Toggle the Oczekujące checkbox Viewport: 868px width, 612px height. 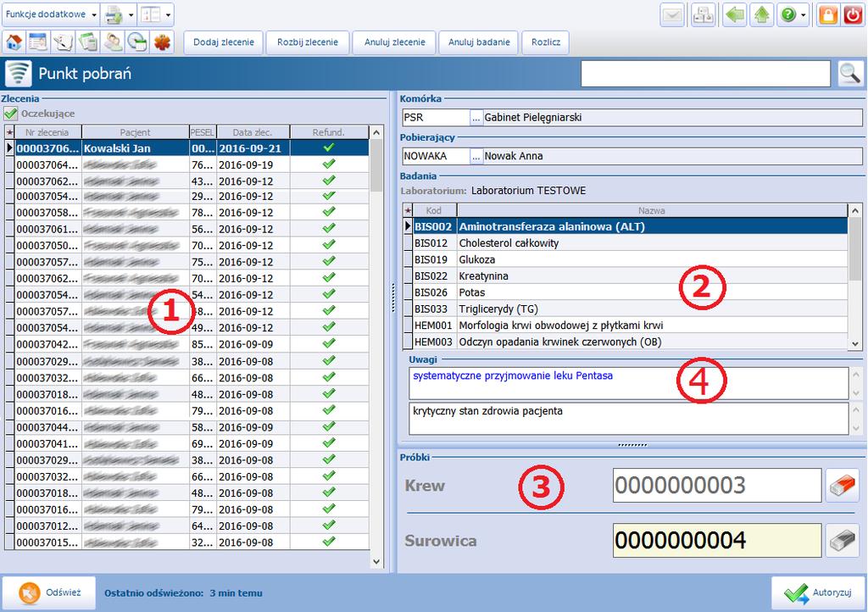click(10, 114)
